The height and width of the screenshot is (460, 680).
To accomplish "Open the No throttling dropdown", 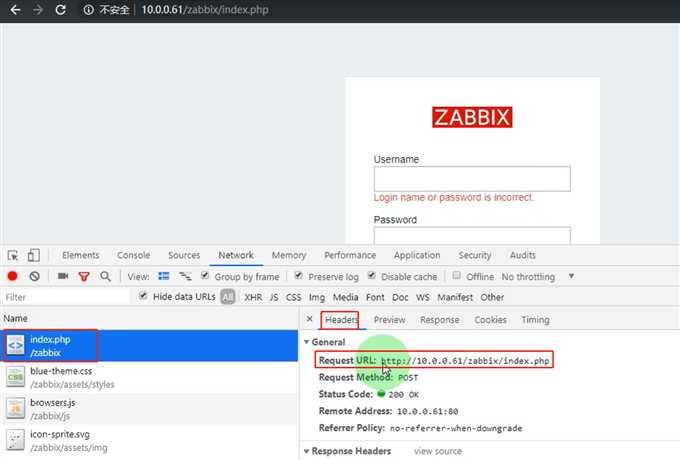I will (x=538, y=277).
